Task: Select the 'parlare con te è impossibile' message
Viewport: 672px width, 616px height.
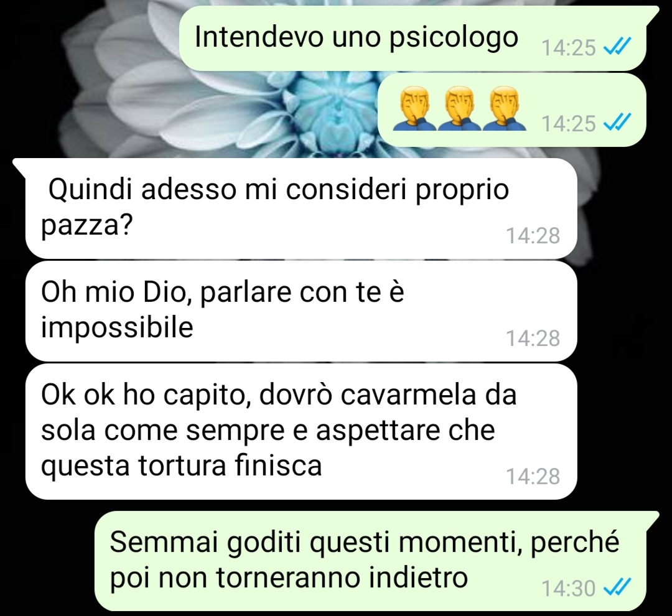Action: (301, 311)
